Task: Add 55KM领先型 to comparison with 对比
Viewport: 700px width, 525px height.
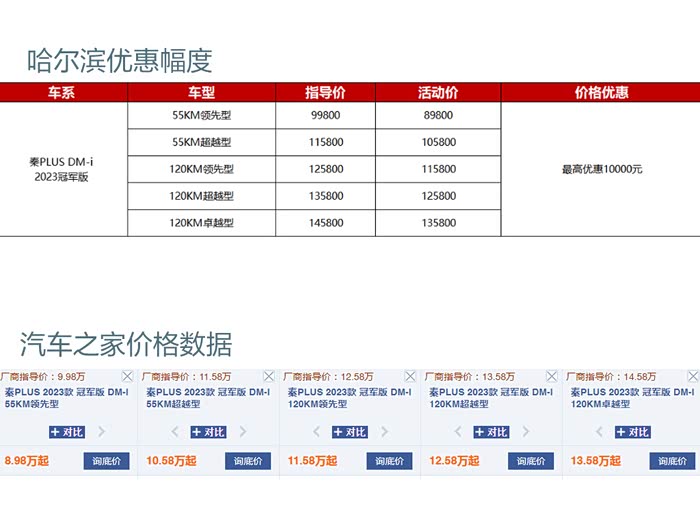Action: (67, 432)
